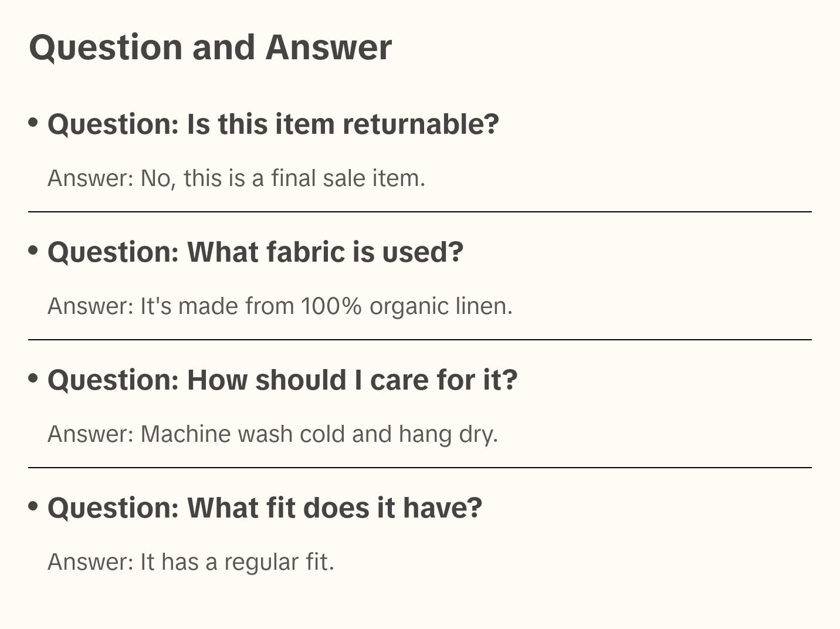Select the "It has a regular fit" answer

(x=236, y=562)
